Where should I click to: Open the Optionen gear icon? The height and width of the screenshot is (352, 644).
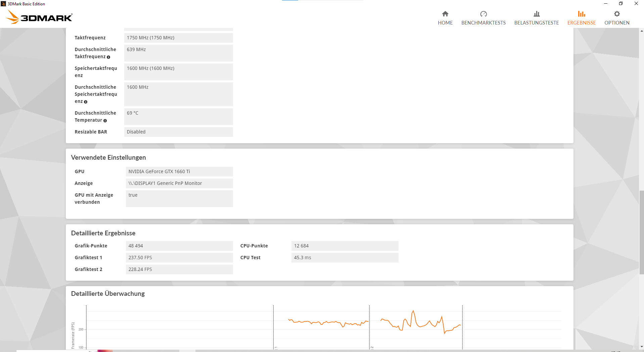click(617, 14)
